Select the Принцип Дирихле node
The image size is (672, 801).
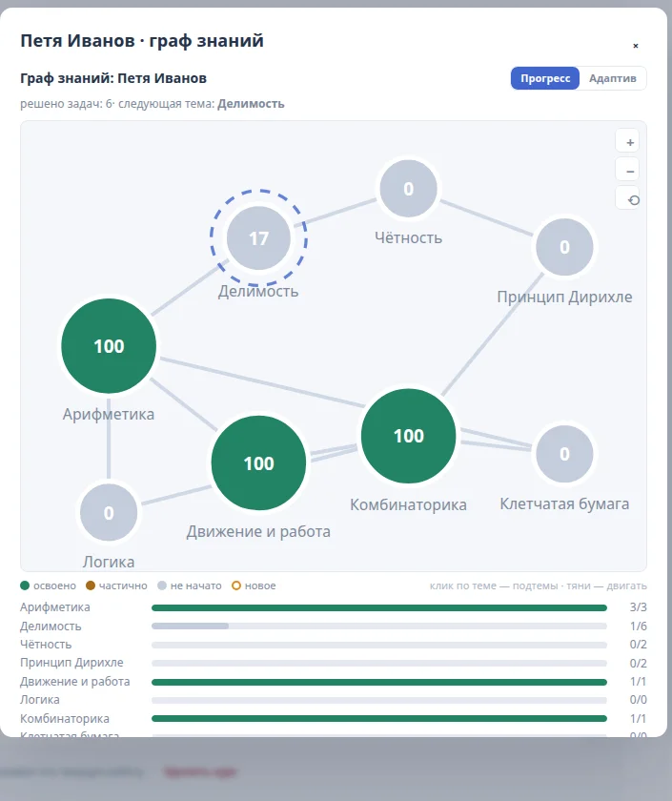coord(564,247)
